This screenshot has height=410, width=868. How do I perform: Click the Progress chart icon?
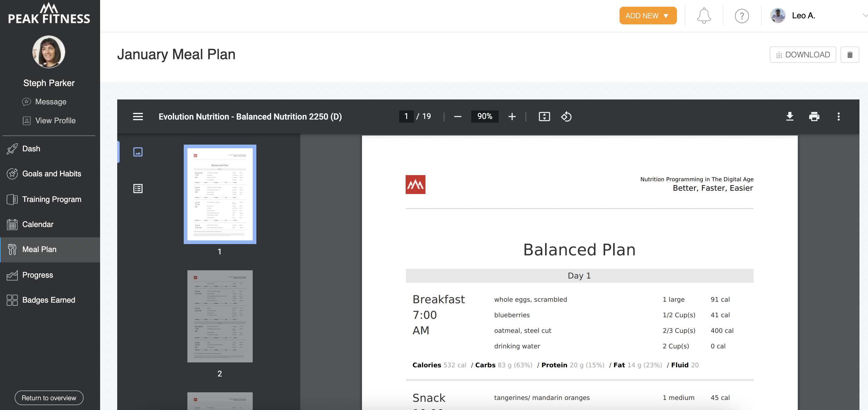(12, 275)
